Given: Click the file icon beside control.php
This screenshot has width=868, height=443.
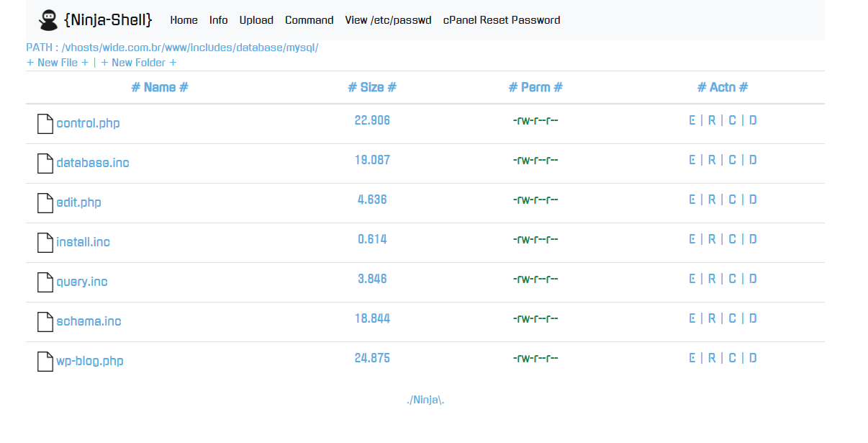Looking at the screenshot, I should pyautogui.click(x=45, y=124).
